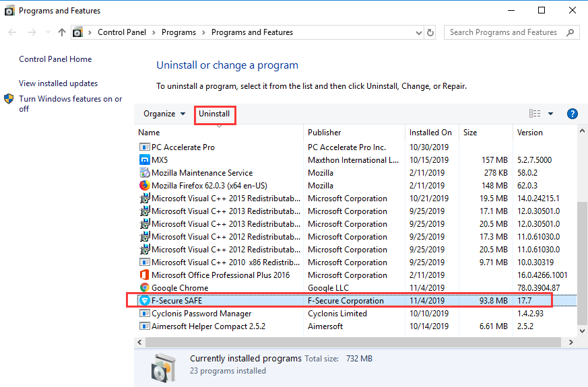Go up one level with up arrow
Viewport: 588px width, 387px height.
[x=62, y=32]
